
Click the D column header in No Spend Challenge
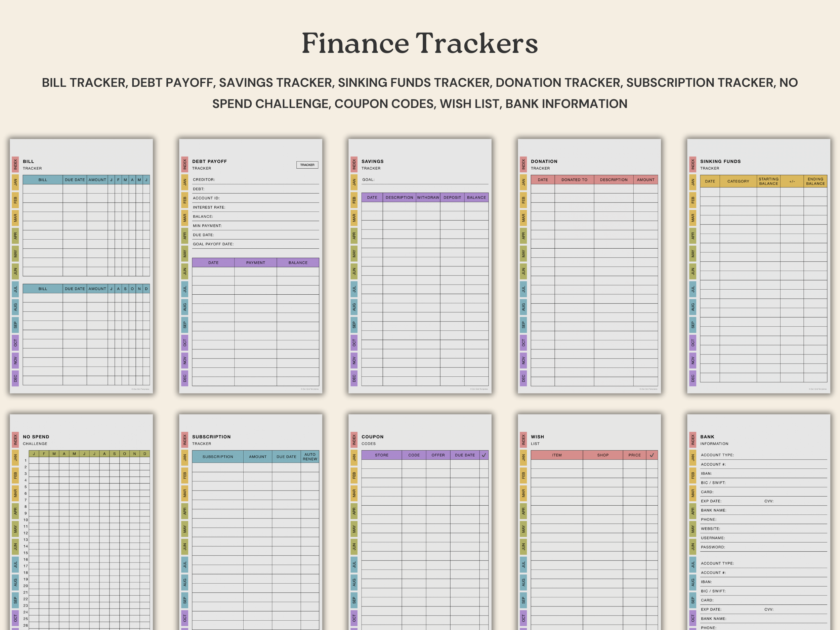click(x=145, y=454)
